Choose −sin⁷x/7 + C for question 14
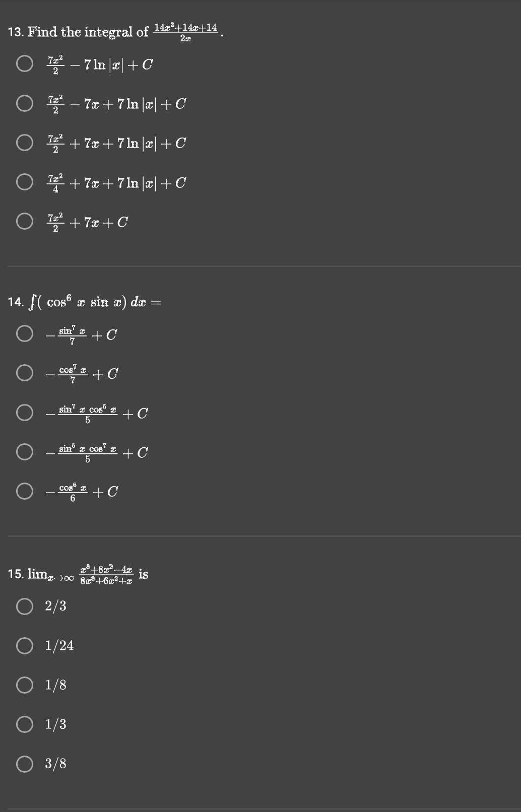521x812 pixels. coord(24,333)
